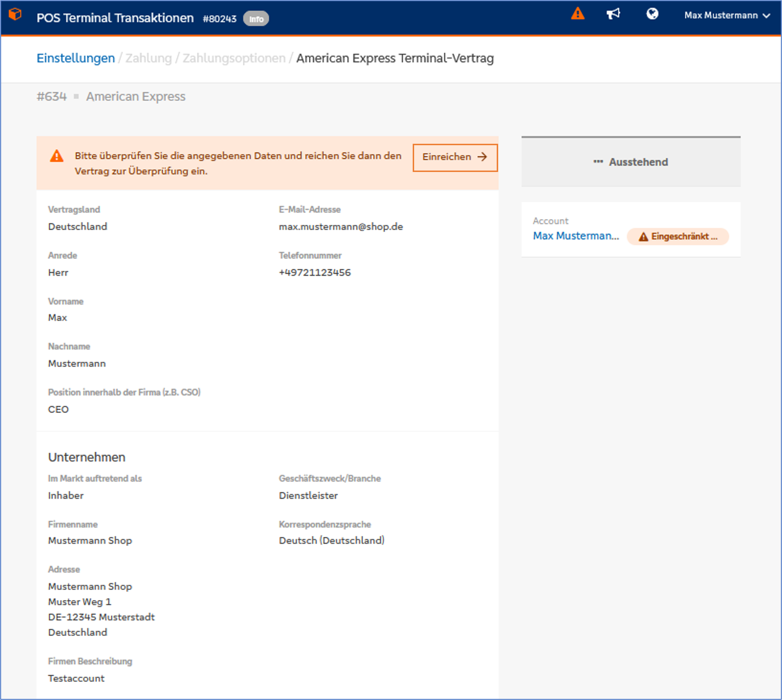Screen dimensions: 782x700
Task: Submit contract with Einreichen button
Action: tap(455, 157)
